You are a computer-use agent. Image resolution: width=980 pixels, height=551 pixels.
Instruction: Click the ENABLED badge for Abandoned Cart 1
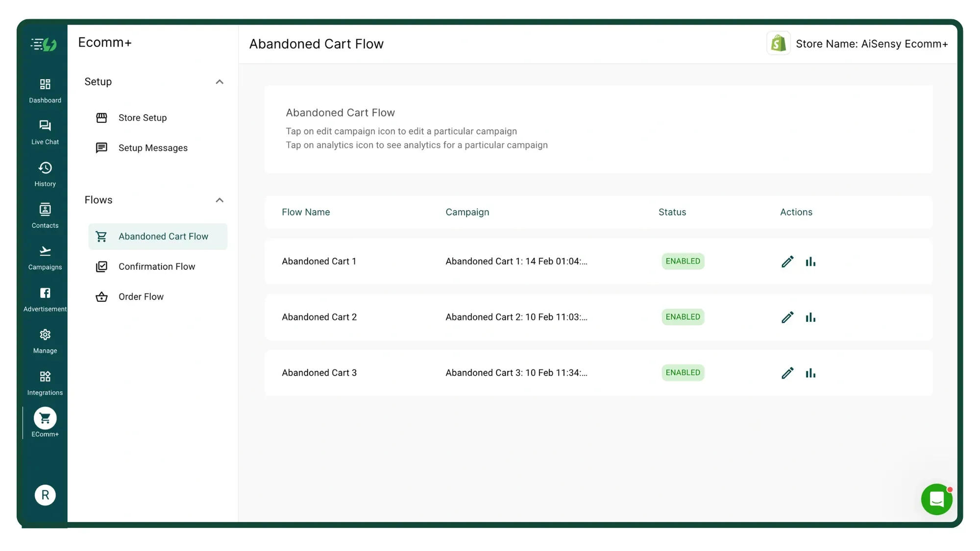[683, 261]
